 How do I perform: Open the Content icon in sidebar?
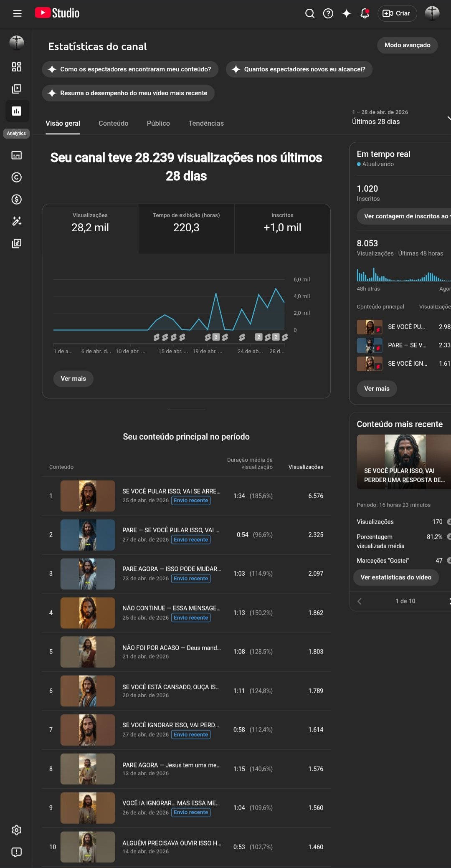(x=17, y=89)
